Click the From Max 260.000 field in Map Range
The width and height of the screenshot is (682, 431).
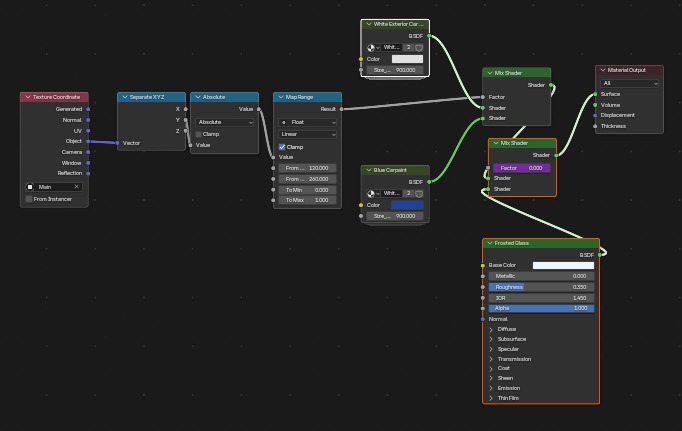307,179
